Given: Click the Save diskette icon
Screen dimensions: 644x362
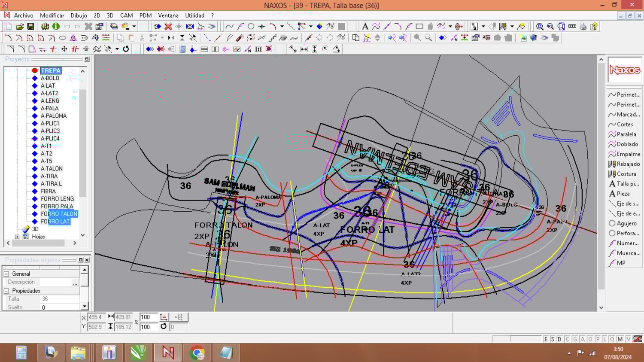Looking at the screenshot, I should pyautogui.click(x=30, y=27).
